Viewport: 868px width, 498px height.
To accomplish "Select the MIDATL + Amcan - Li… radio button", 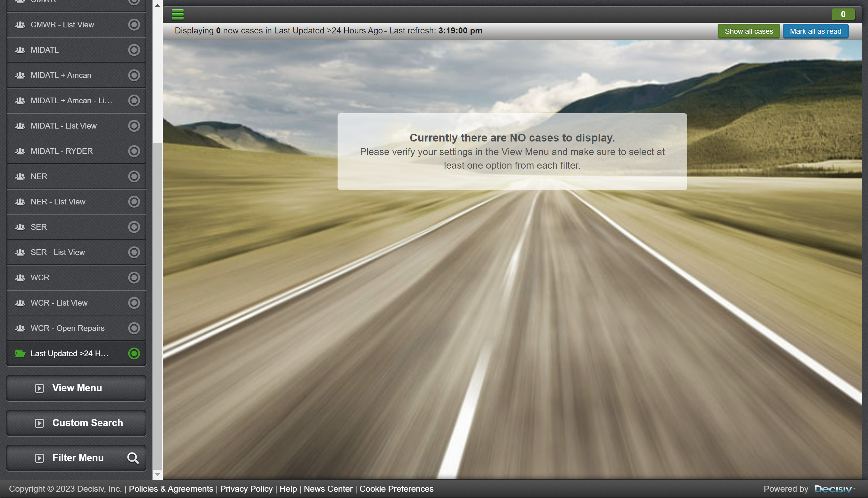I will coord(134,101).
